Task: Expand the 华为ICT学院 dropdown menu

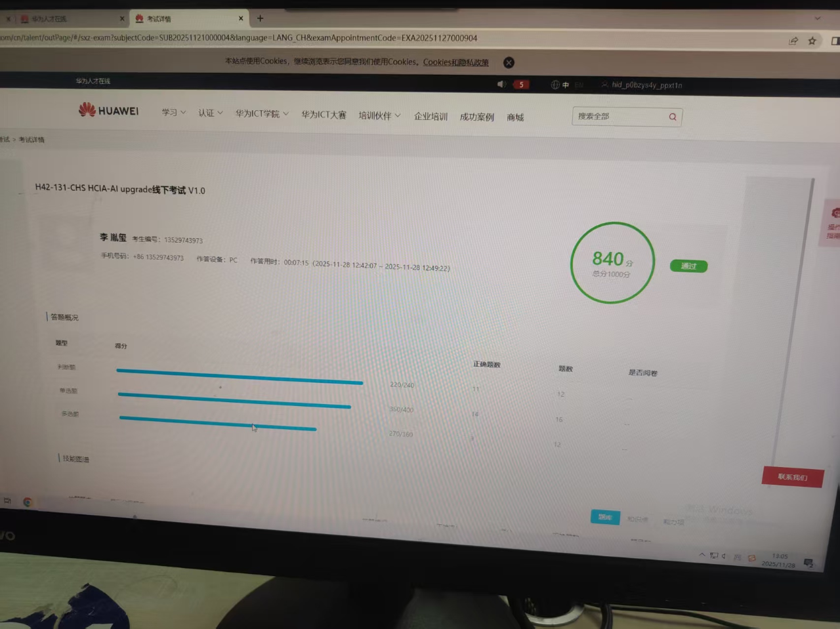Action: [x=261, y=113]
